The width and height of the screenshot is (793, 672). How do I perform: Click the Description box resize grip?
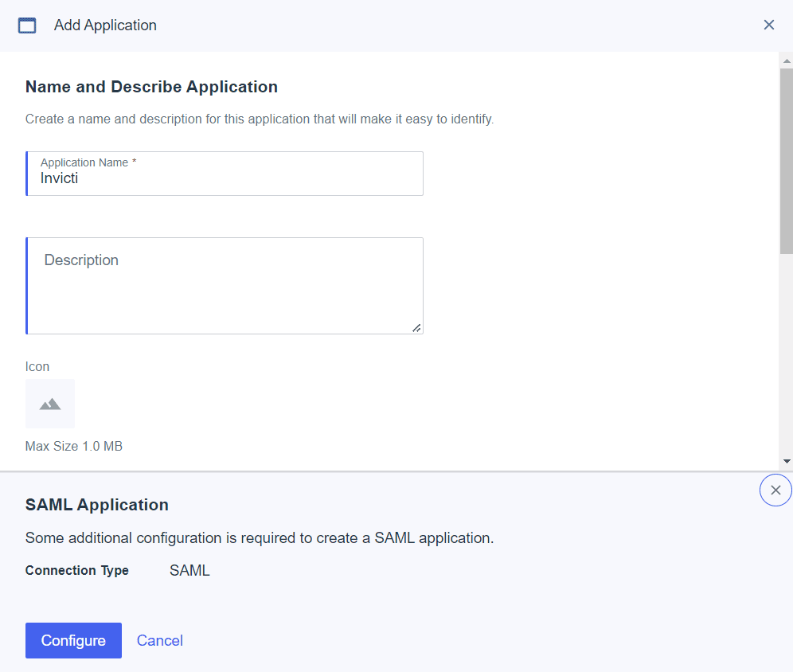click(x=416, y=329)
